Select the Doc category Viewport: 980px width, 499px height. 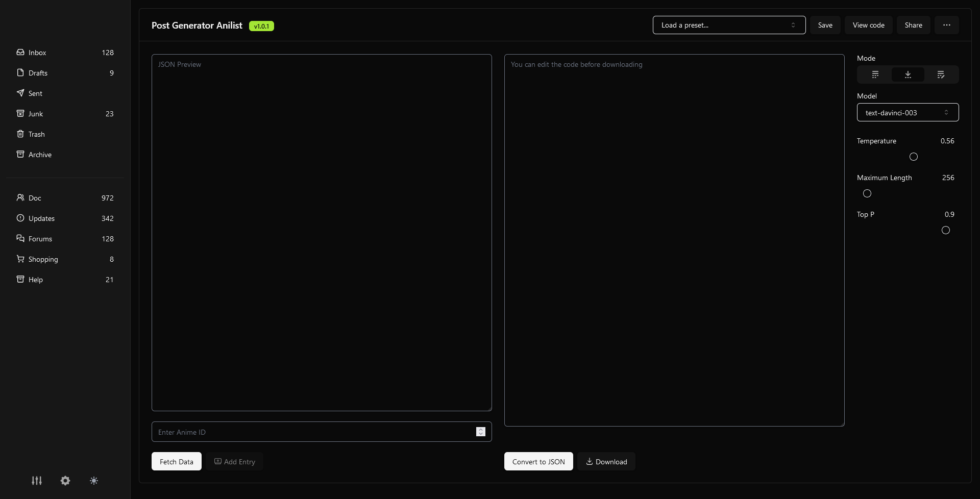coord(65,198)
